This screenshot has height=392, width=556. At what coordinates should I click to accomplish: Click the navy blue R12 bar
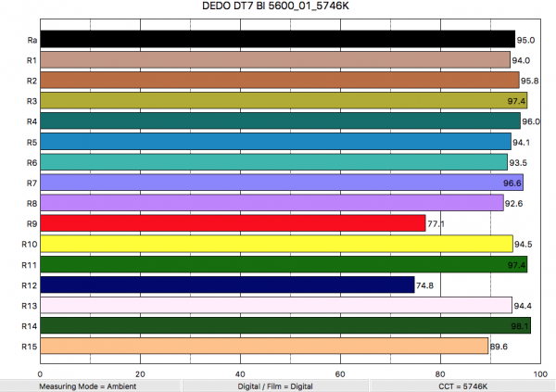pos(226,285)
